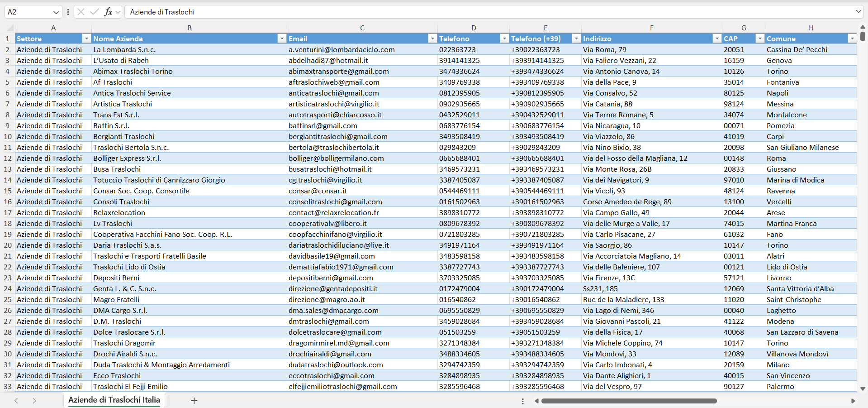Click the horizontal scrollbar thumb

tap(629, 401)
